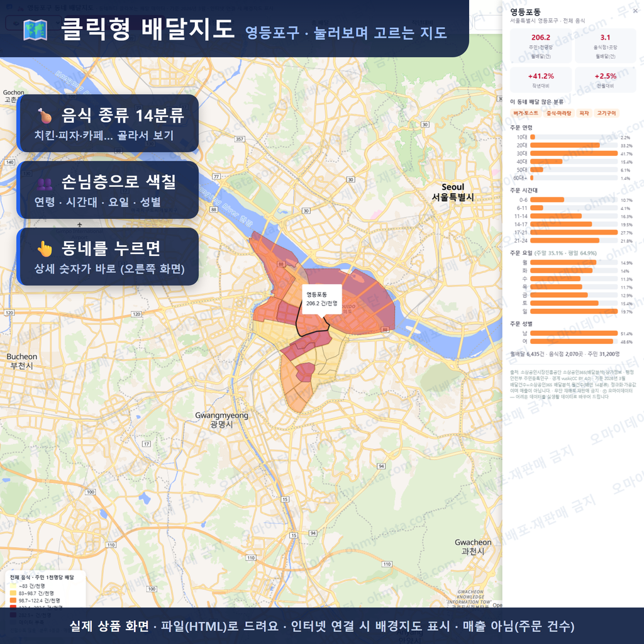This screenshot has width=644, height=644.
Task: Click the 30대 order age bar
Action: 574,153
